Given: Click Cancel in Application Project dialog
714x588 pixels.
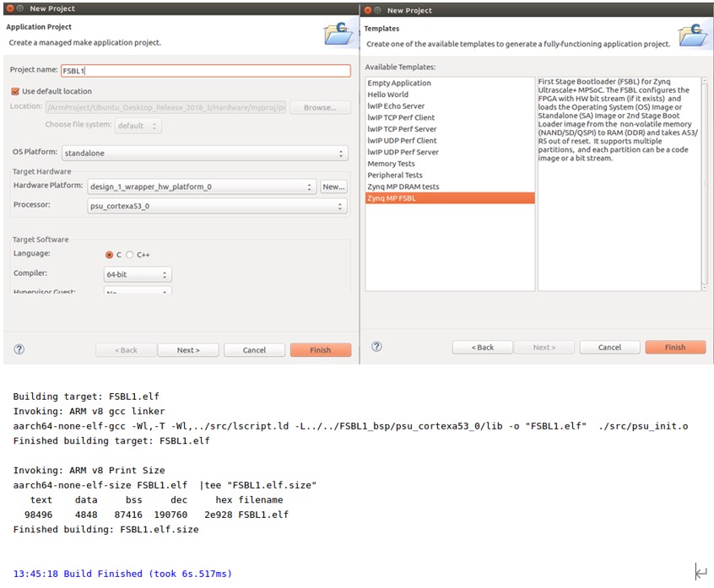Looking at the screenshot, I should [x=254, y=350].
